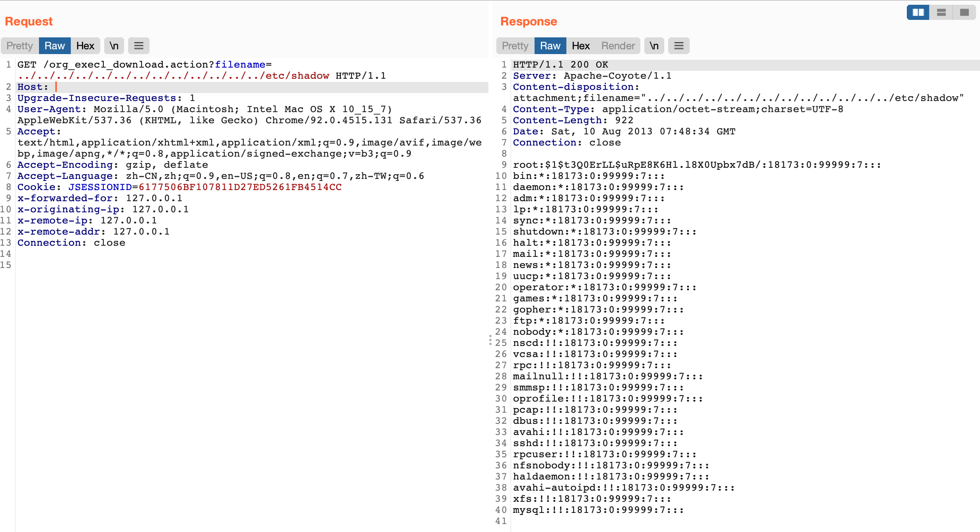Select Pretty tab in Request pane
This screenshot has width=980, height=532.
19,46
